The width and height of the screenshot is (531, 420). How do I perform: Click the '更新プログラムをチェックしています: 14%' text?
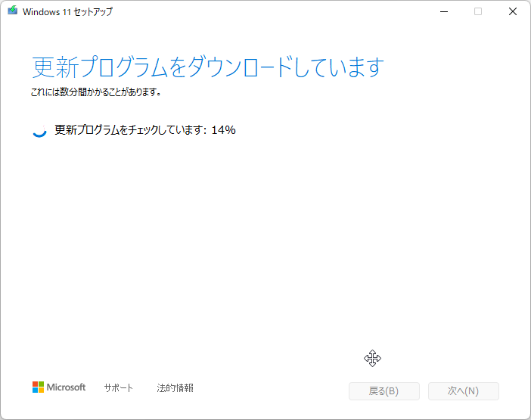pyautogui.click(x=145, y=130)
